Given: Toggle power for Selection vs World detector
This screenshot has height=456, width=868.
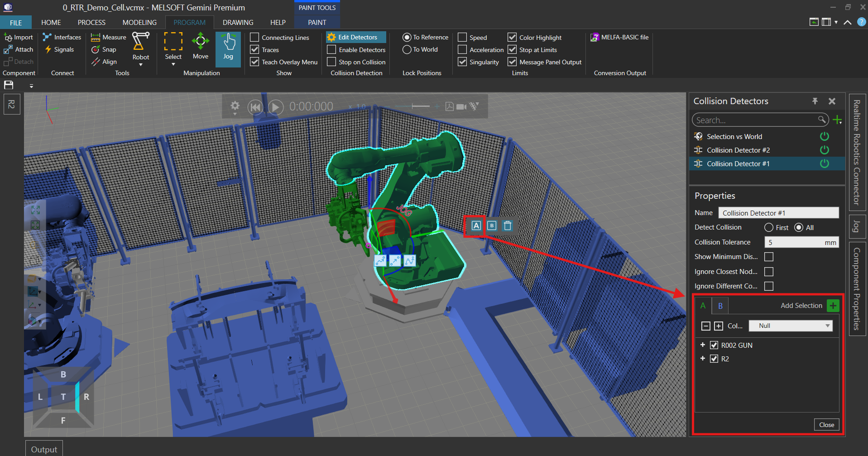Looking at the screenshot, I should point(825,136).
